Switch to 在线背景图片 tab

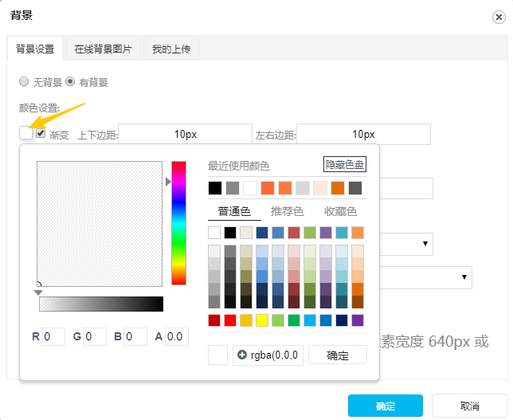[103, 49]
